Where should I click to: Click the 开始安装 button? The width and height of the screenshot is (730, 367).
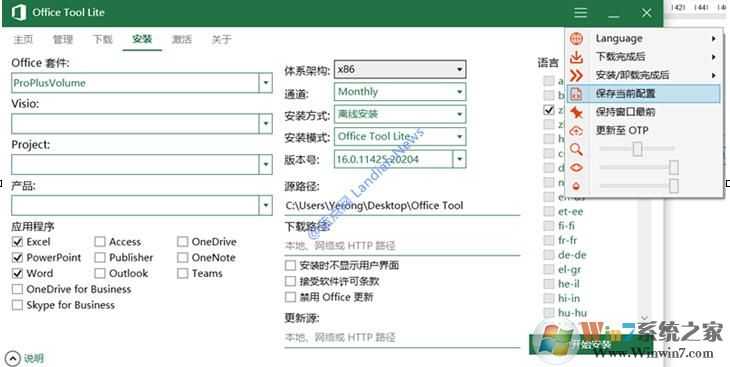pos(591,345)
